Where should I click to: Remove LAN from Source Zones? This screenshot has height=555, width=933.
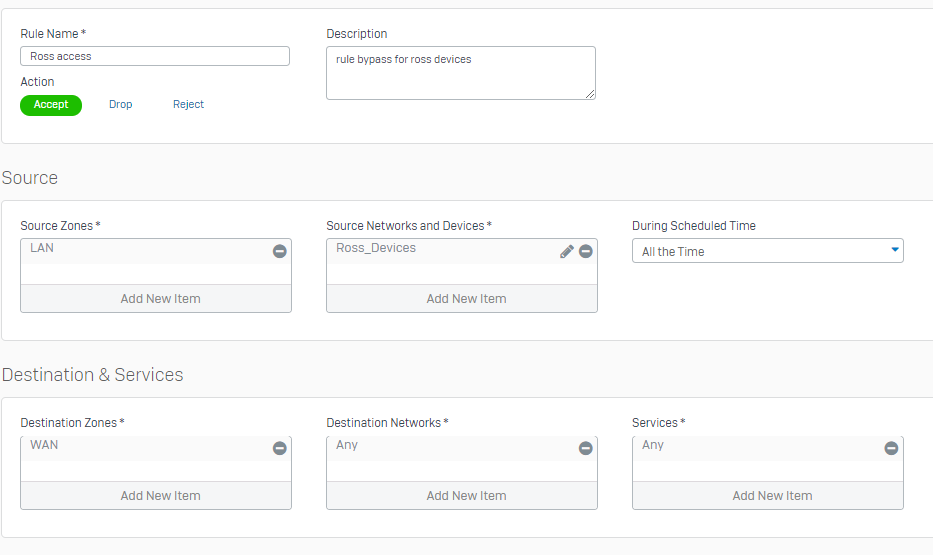click(x=280, y=251)
